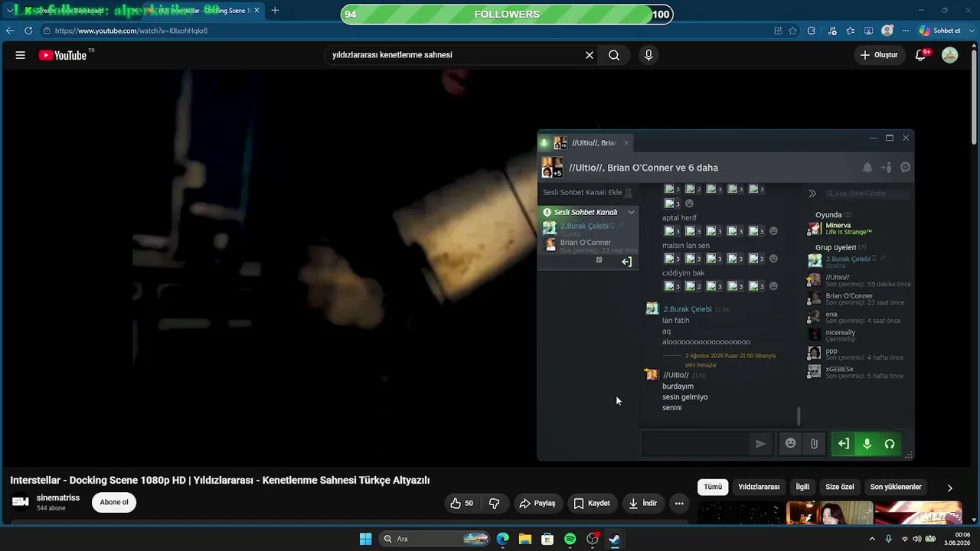Open the sinematriss channel name link

(x=58, y=498)
